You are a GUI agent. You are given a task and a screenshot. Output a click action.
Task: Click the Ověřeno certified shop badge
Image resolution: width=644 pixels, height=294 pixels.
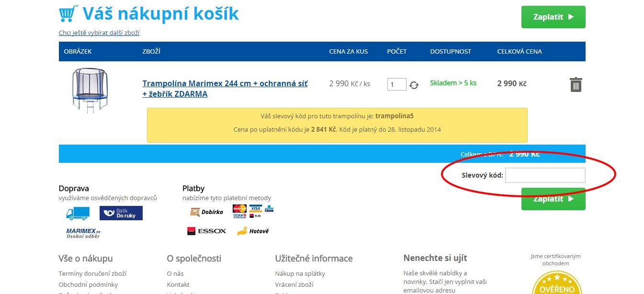pos(556,284)
